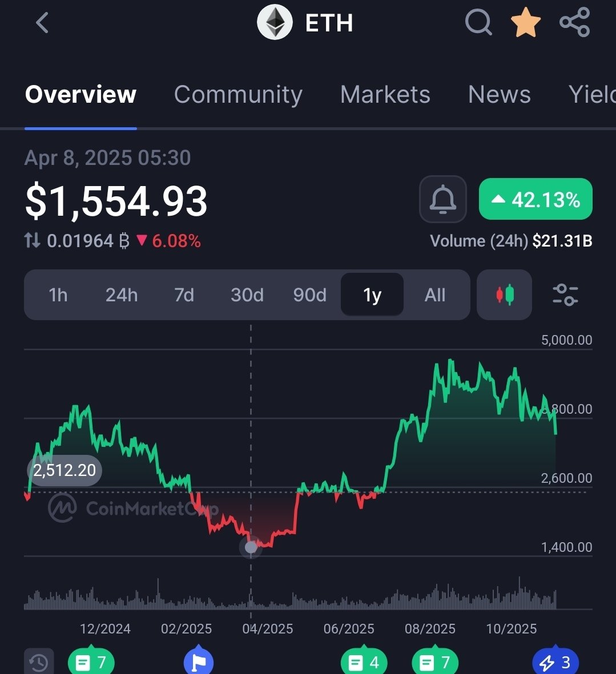Tap the 2,600.00 axis label

(566, 478)
